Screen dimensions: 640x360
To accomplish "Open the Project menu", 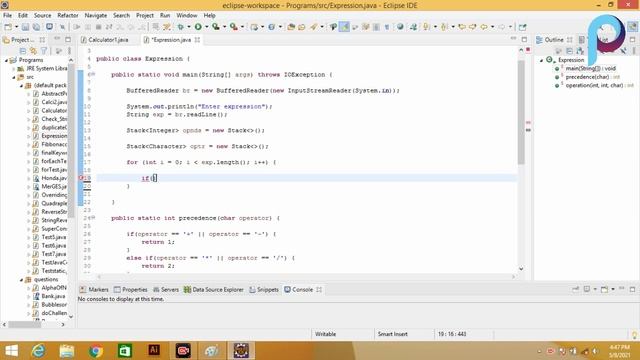I will tap(145, 16).
